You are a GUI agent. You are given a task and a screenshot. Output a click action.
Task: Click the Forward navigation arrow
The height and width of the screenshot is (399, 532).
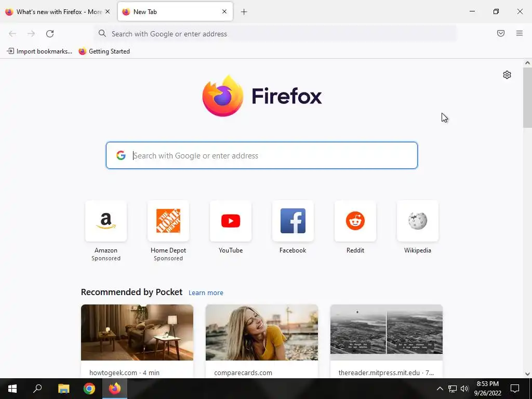point(31,34)
